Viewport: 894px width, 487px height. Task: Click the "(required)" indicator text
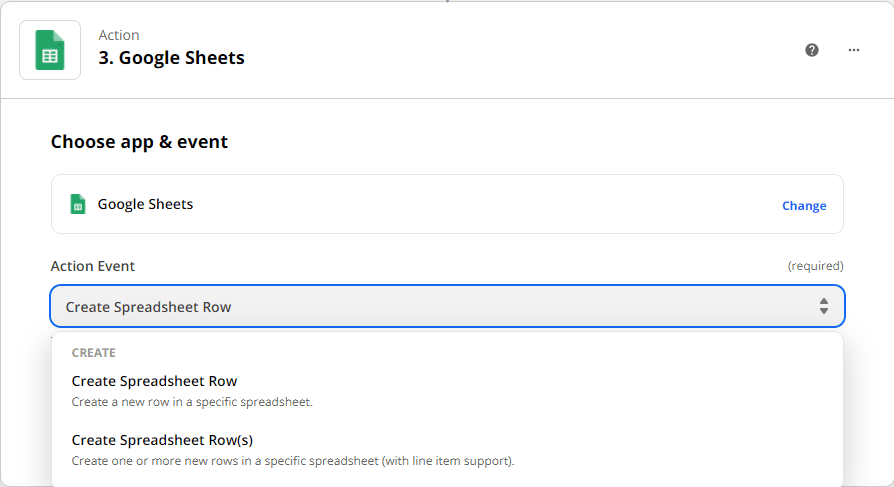[x=815, y=266]
